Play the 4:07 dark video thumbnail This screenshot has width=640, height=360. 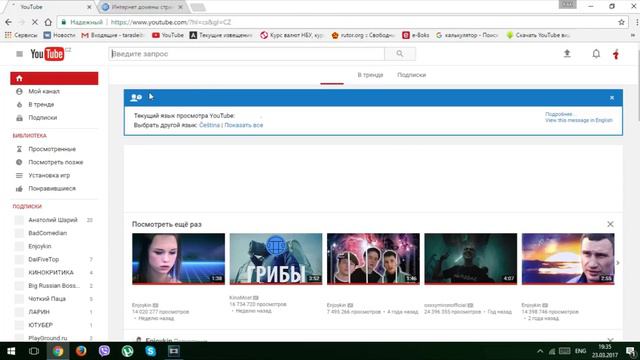tap(471, 259)
